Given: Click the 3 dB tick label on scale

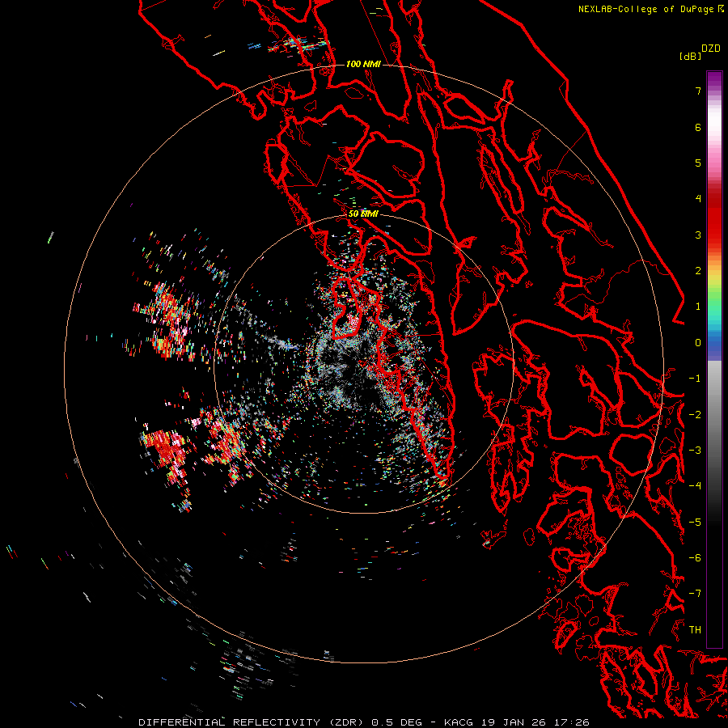Looking at the screenshot, I should pyautogui.click(x=698, y=235).
